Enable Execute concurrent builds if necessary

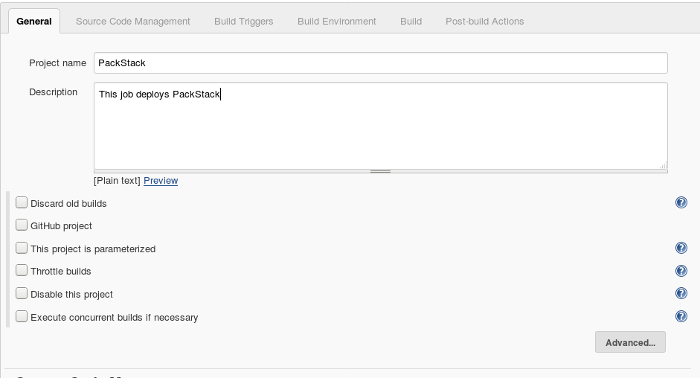pos(21,316)
